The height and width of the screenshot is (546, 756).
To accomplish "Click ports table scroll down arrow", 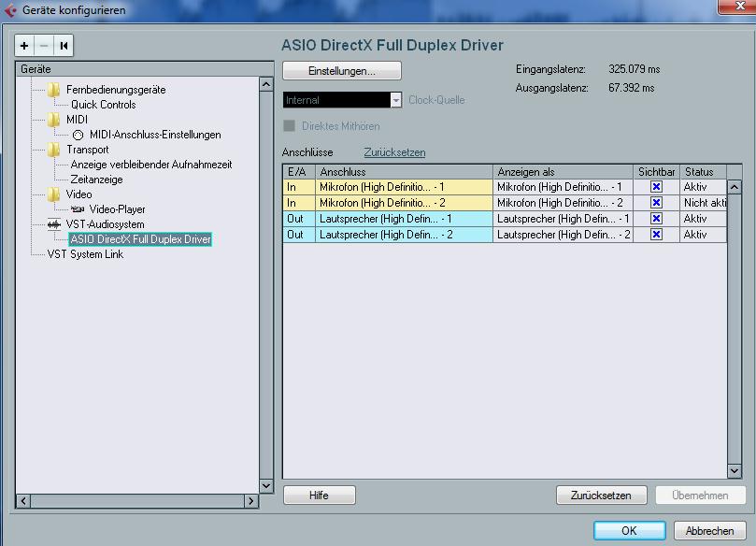I will pyautogui.click(x=735, y=471).
